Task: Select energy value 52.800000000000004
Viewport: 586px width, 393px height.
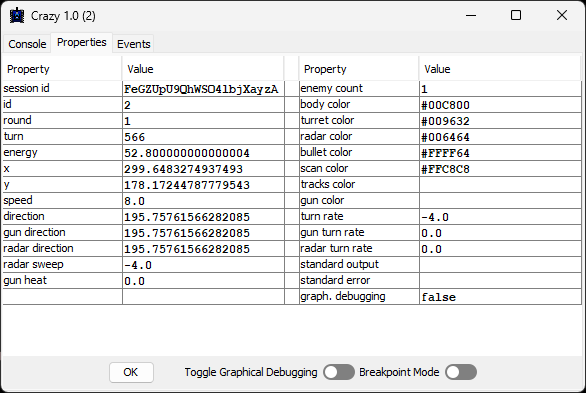Action: point(203,153)
